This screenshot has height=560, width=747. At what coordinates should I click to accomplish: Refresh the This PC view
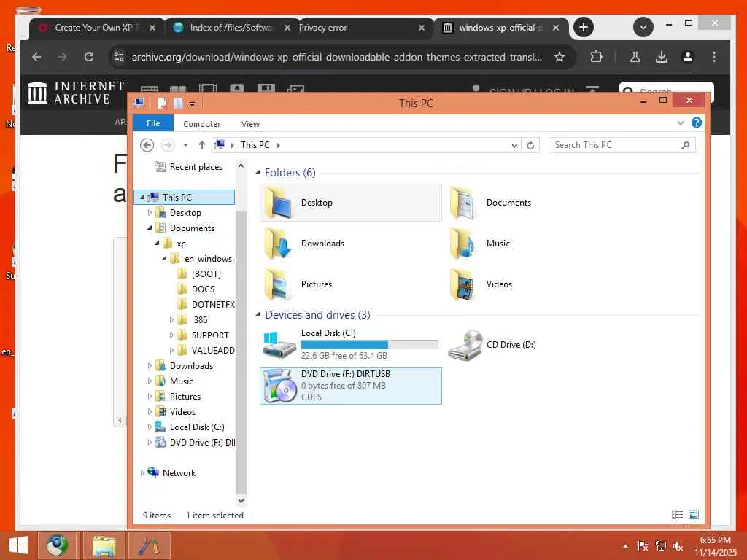[x=530, y=145]
